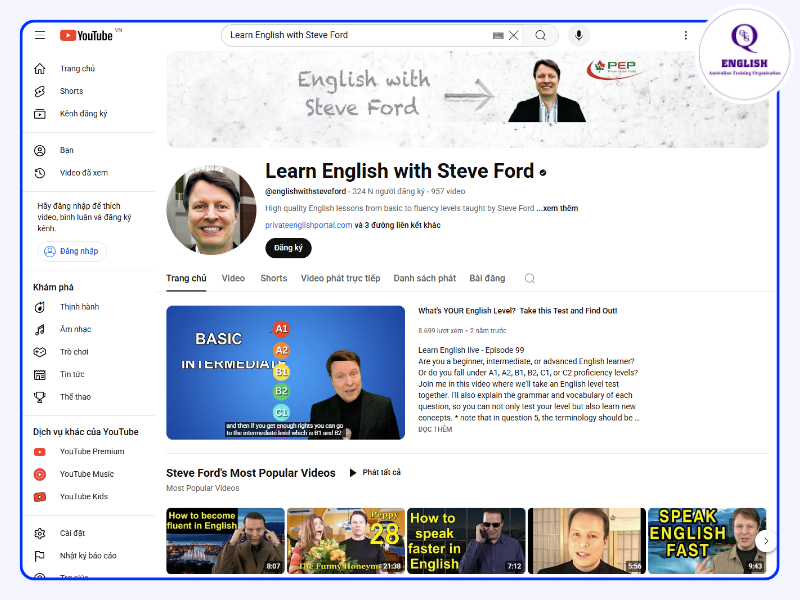Viewport: 800px width, 600px height.
Task: Click the Đăng nhập sign-in button
Action: 71,251
